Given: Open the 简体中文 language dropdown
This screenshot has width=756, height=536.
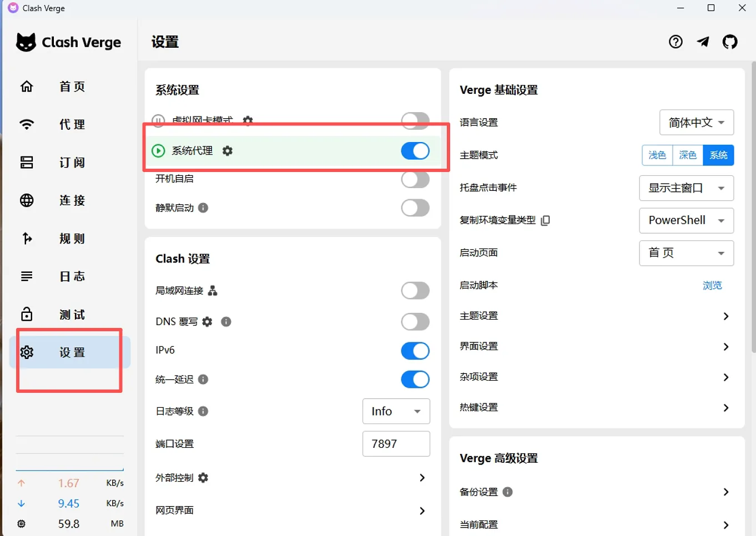Looking at the screenshot, I should (697, 123).
